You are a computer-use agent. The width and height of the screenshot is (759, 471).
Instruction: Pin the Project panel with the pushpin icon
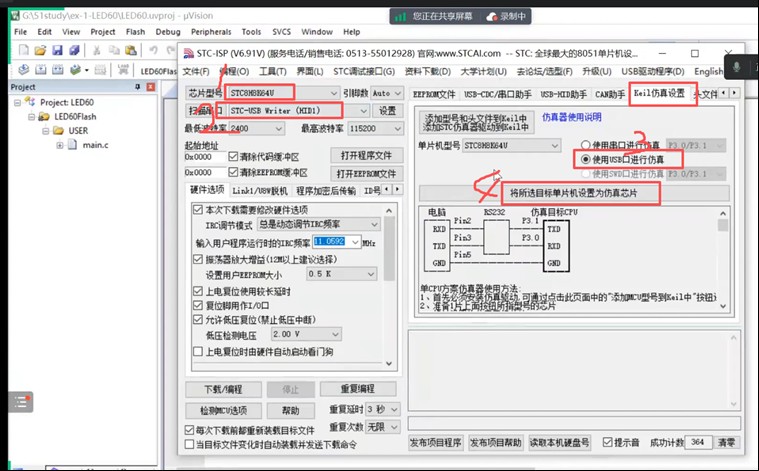click(x=137, y=87)
